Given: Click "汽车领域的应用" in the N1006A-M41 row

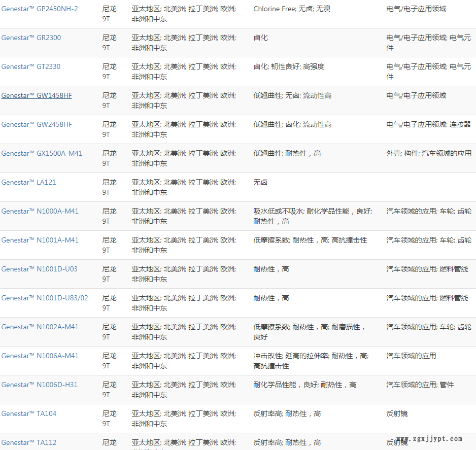Looking at the screenshot, I should click(411, 356).
